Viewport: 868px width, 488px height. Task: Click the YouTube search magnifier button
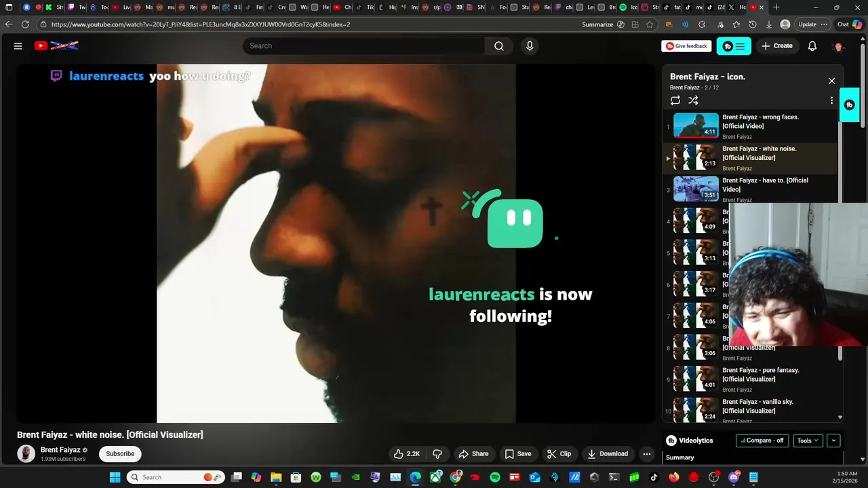point(499,46)
